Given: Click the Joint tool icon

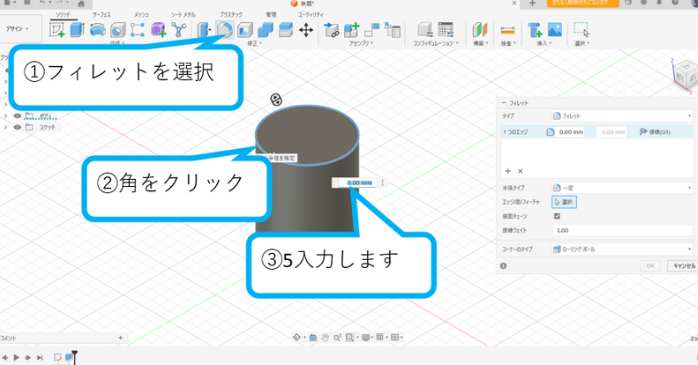Looking at the screenshot, I should 372,30.
